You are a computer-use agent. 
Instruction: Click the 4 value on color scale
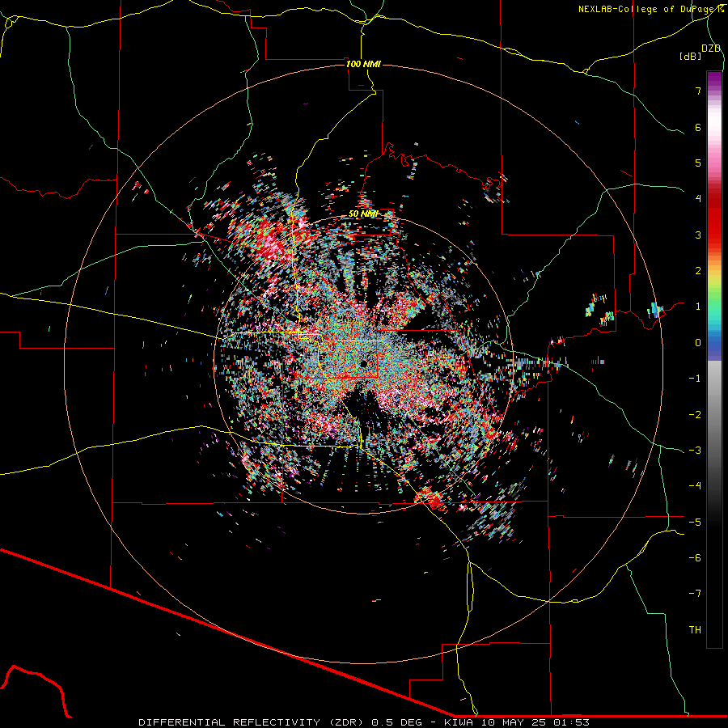pyautogui.click(x=698, y=199)
